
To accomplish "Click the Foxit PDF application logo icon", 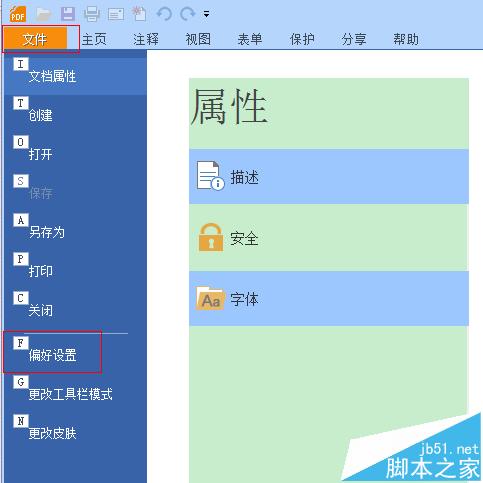I will (17, 14).
